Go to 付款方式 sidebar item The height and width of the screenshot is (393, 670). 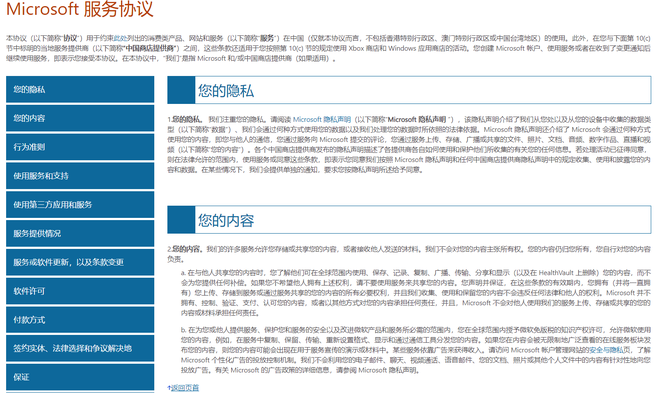click(80, 320)
